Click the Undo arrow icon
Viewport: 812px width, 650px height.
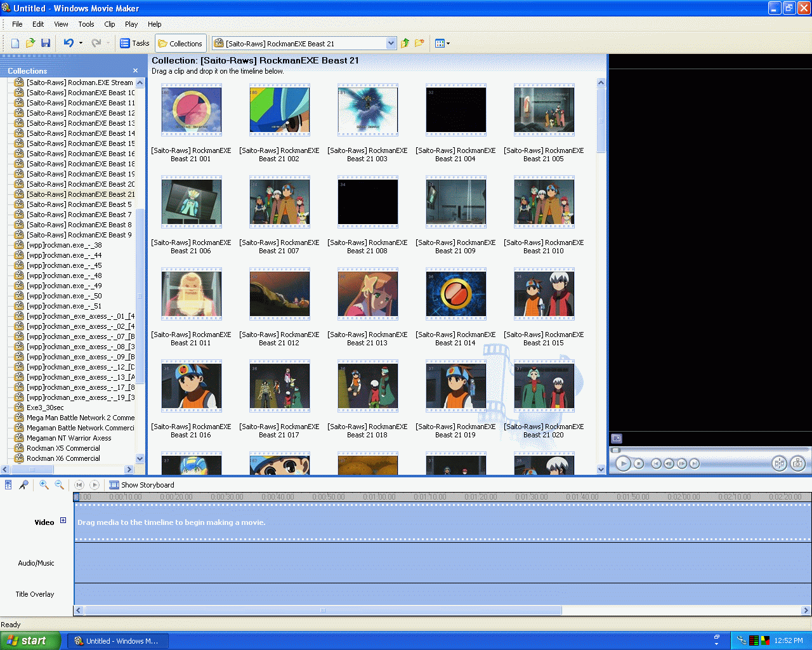[69, 43]
